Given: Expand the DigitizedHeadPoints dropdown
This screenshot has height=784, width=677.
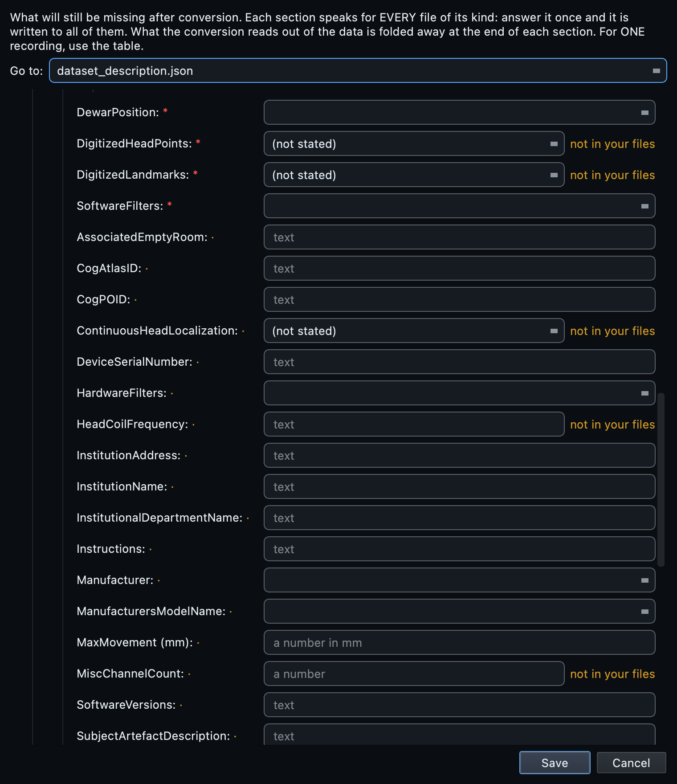Looking at the screenshot, I should [x=414, y=143].
